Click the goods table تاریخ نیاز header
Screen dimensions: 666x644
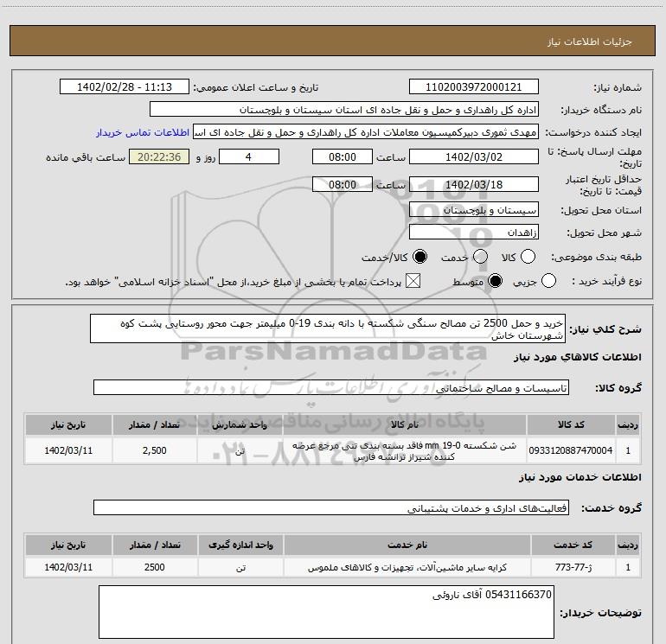pos(68,424)
